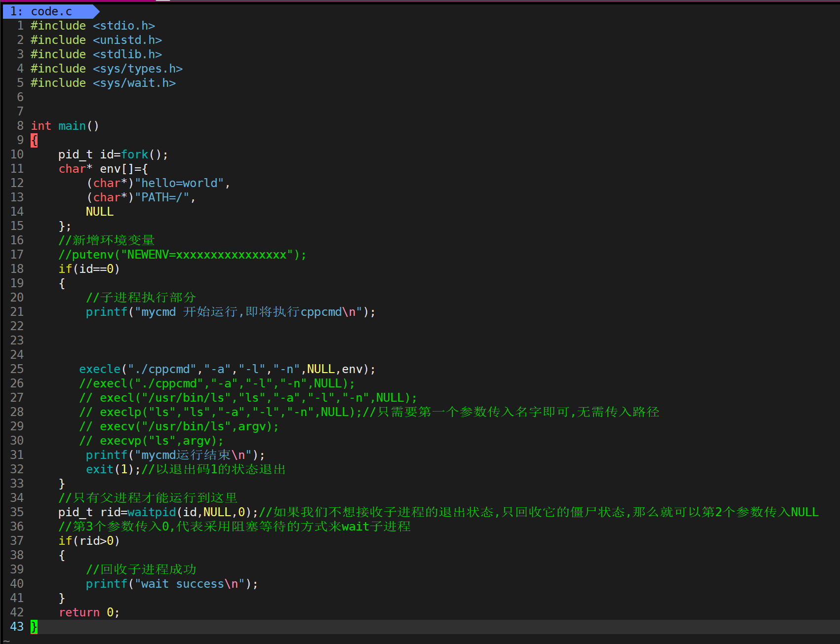
Task: Click printf "wait success" line
Action: [172, 584]
